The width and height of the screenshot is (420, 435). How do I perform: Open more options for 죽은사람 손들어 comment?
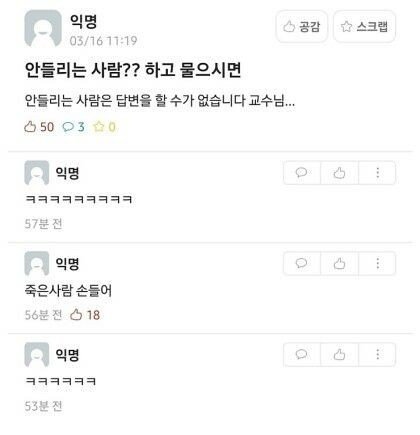point(377,263)
